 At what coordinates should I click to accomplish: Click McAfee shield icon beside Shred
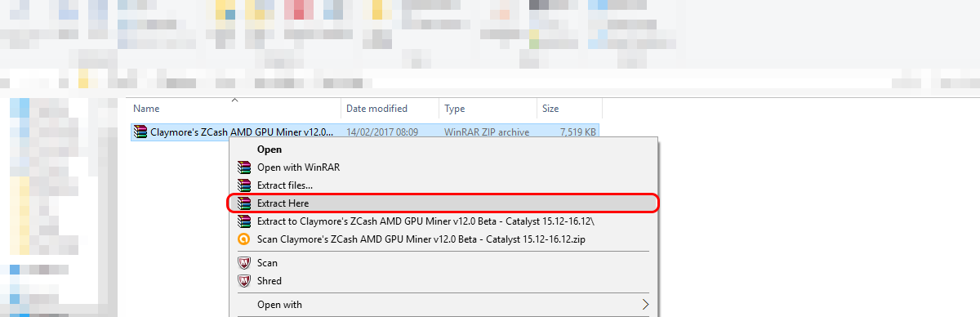click(x=243, y=281)
